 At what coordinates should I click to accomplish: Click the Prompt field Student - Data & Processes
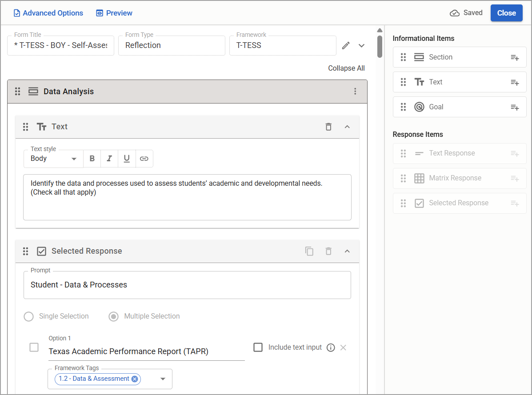187,285
